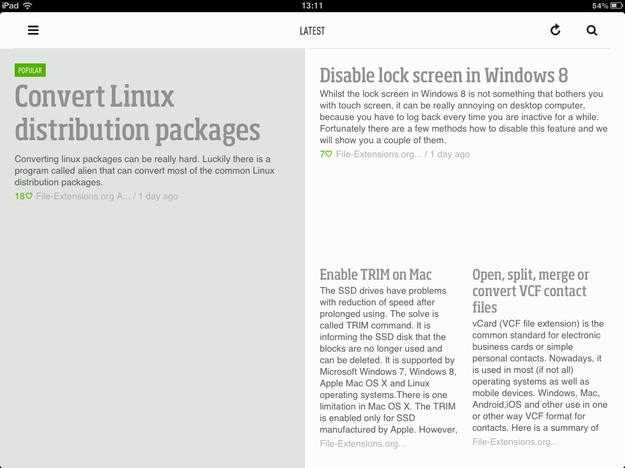
Task: Select the Linux packages article summary text
Action: (x=145, y=171)
